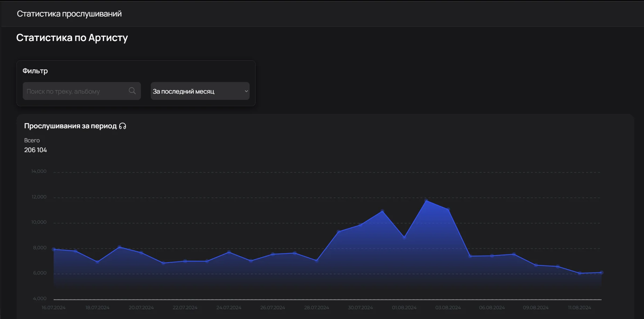This screenshot has height=319, width=644.
Task: Click the magnifier icon in the search field
Action: (x=132, y=91)
